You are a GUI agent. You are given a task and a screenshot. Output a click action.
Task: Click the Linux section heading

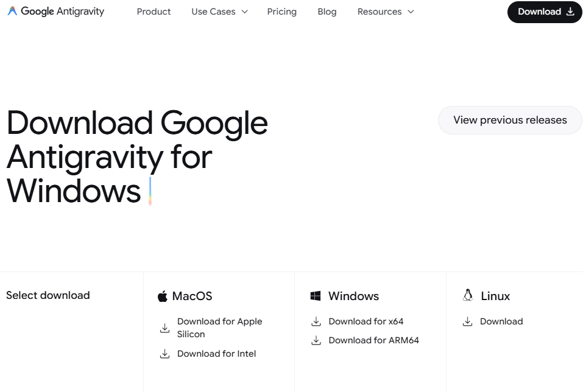coord(495,296)
